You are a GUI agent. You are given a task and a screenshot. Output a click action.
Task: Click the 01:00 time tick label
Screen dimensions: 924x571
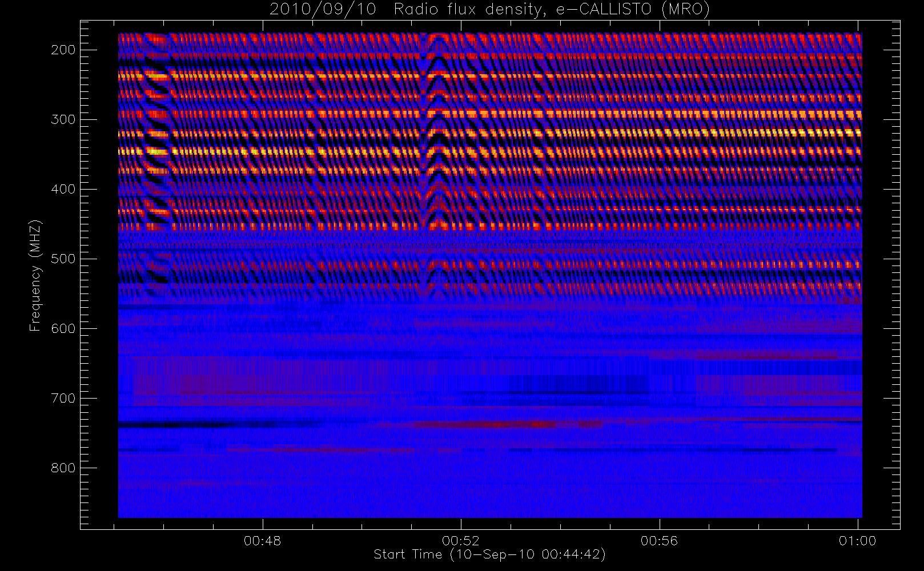(857, 541)
